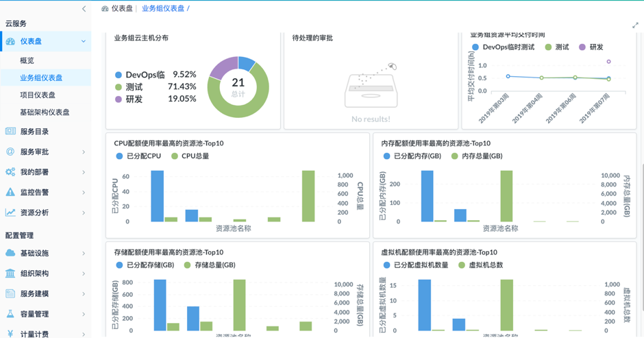The image size is (644, 338).
Task: Click the 71.43% value in donut legend
Action: (x=182, y=87)
